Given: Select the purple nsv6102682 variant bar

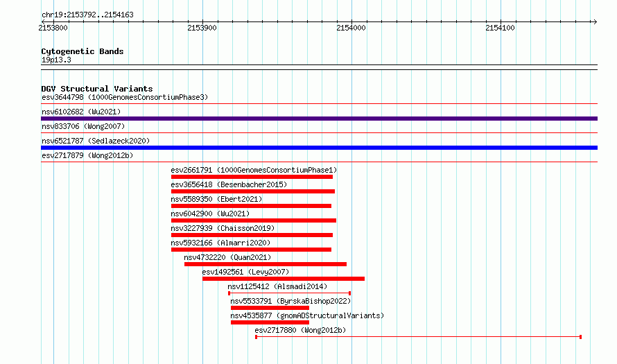Looking at the screenshot, I should pyautogui.click(x=319, y=119).
